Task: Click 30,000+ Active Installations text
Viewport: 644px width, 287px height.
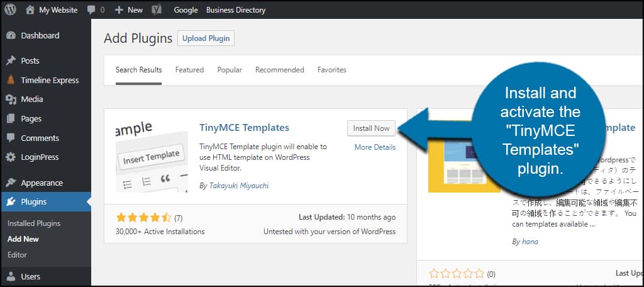Action: coord(160,232)
